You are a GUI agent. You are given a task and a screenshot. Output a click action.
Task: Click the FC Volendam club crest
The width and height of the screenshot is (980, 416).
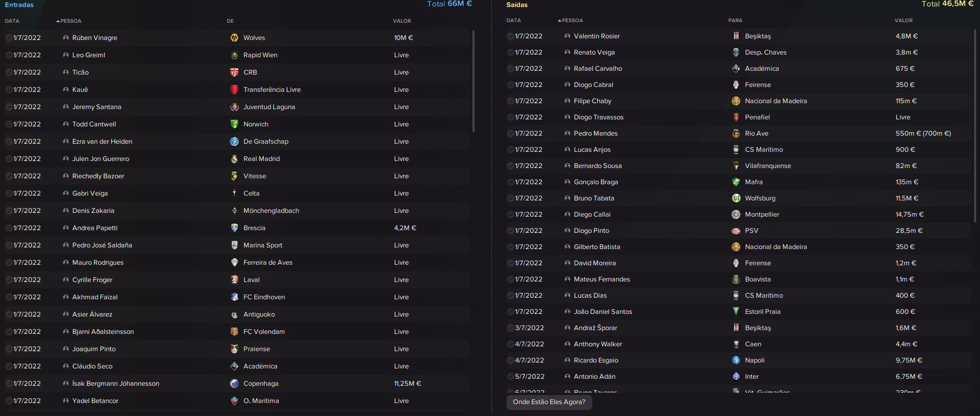point(234,332)
